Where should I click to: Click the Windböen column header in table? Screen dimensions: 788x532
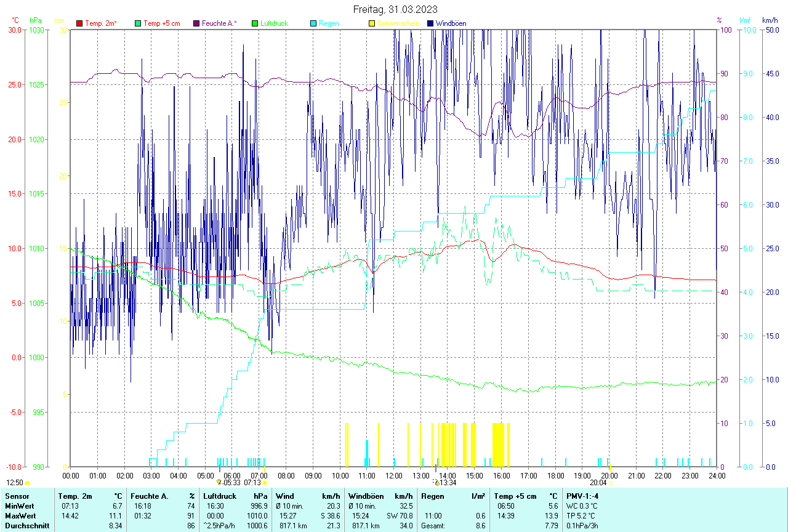[366, 496]
